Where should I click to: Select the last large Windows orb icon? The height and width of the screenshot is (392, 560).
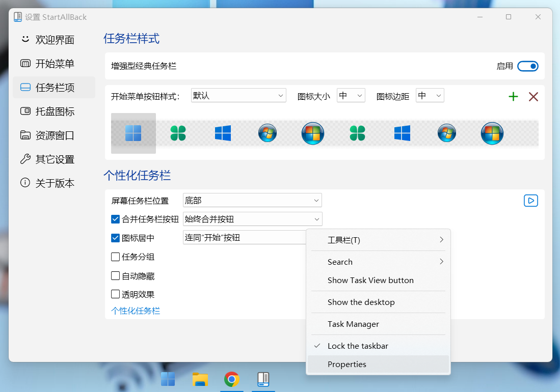click(492, 133)
